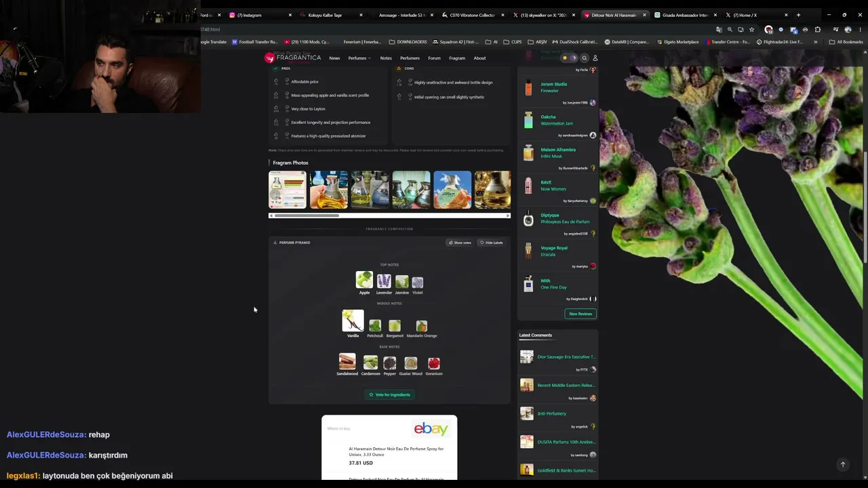Screen dimensions: 868x488
Task: Click the Mandarin Orange note icon
Action: (422, 326)
